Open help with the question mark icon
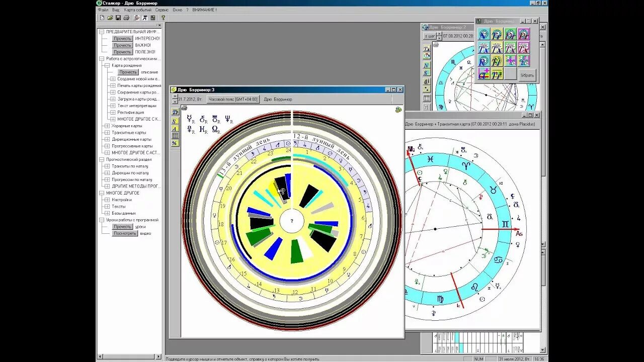644x362 pixels. pyautogui.click(x=163, y=18)
